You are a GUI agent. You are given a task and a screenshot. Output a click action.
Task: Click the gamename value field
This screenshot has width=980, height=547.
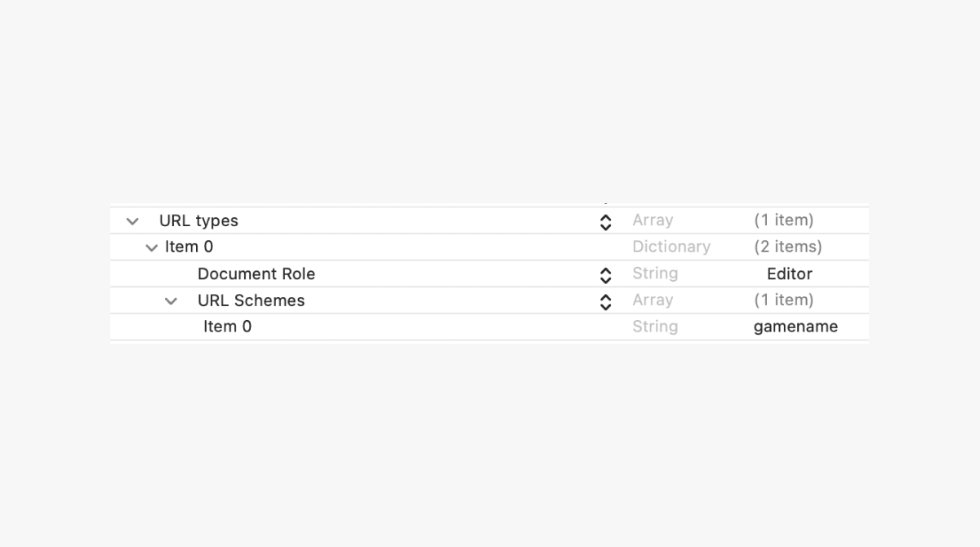pyautogui.click(x=795, y=327)
